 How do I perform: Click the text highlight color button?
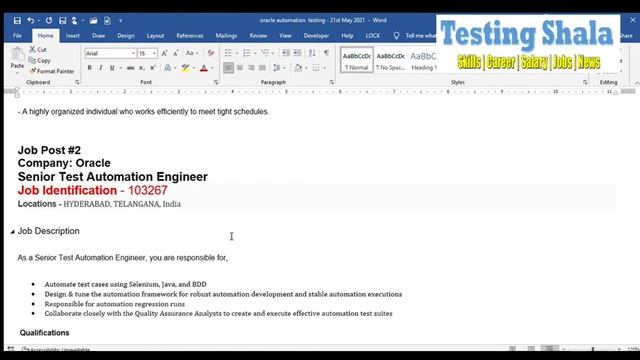tap(185, 68)
